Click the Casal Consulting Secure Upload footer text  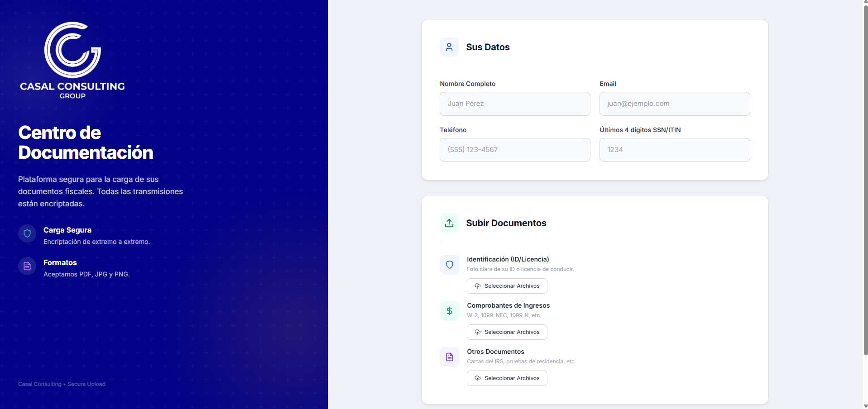62,384
